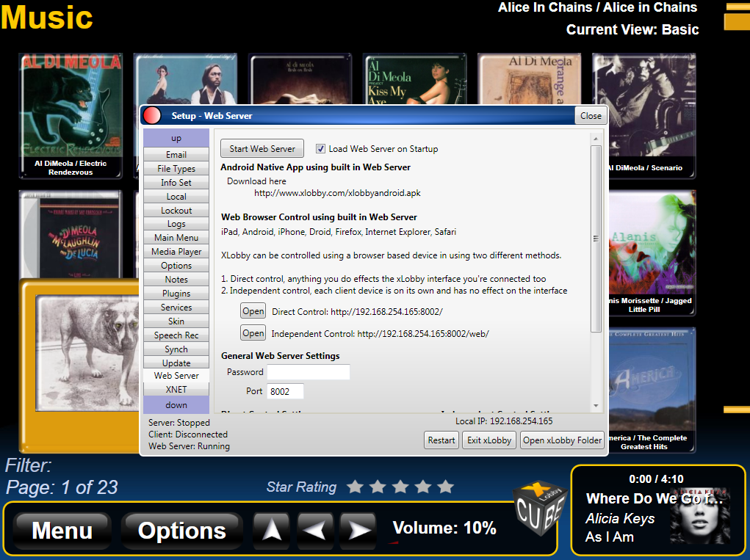
Task: Click the scrollbar down arrow in setup panel
Action: pyautogui.click(x=596, y=406)
